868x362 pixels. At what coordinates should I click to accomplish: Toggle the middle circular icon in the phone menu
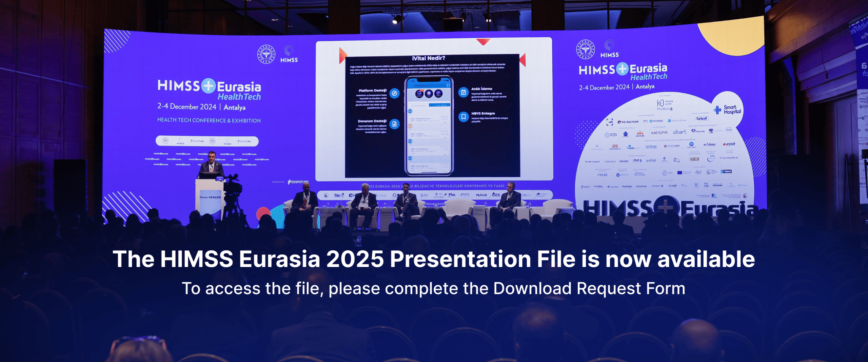click(429, 93)
